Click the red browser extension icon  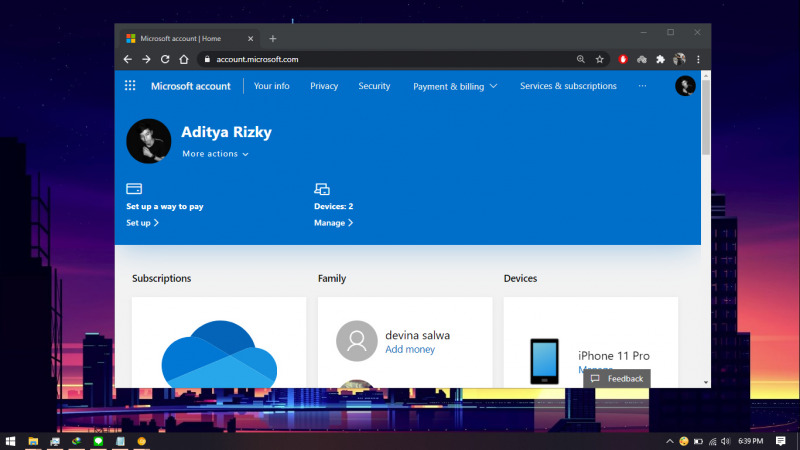pyautogui.click(x=623, y=59)
